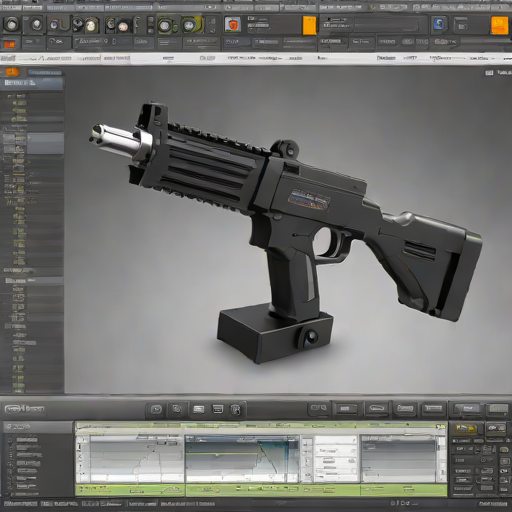The width and height of the screenshot is (512, 512).
Task: Click the blue circular icon next to the U-shaped mark
Action: (x=54, y=25)
